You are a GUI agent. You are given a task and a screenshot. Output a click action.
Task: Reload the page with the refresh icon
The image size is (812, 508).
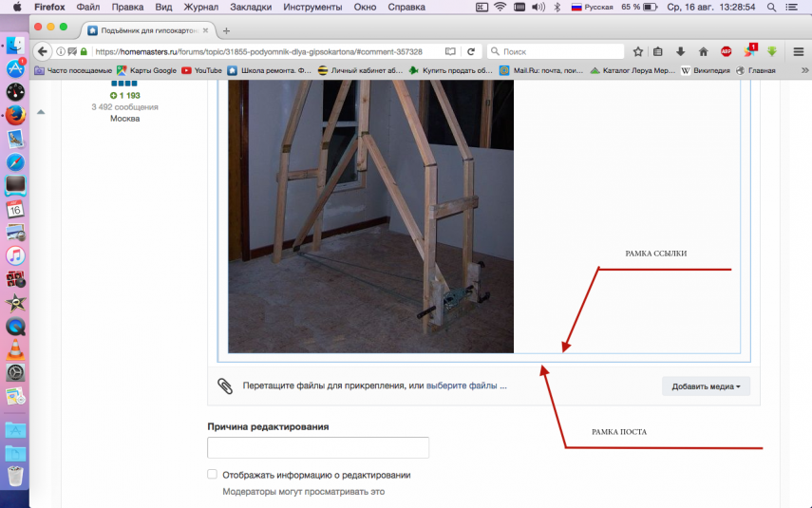470,51
